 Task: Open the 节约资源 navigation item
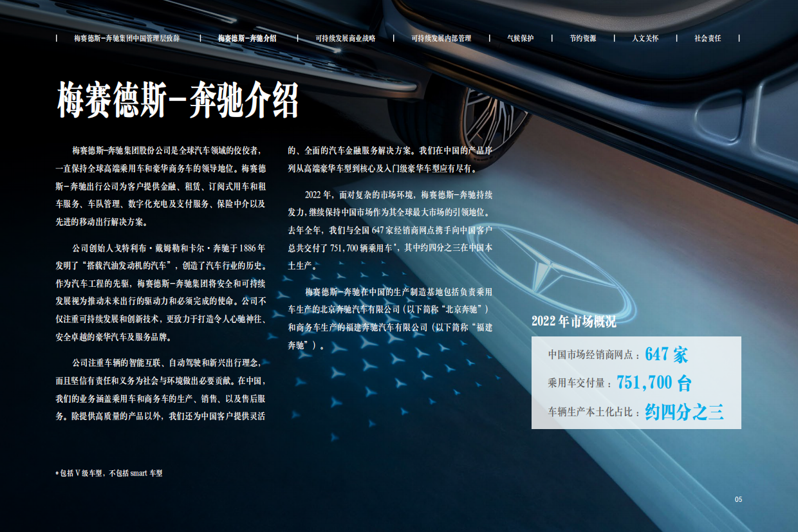coord(583,38)
